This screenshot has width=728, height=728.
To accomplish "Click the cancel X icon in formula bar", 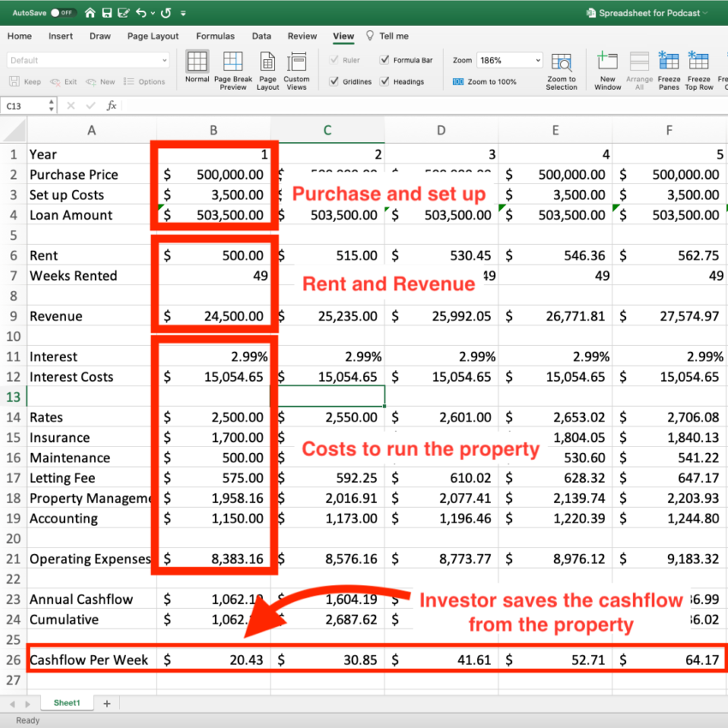I will click(70, 106).
